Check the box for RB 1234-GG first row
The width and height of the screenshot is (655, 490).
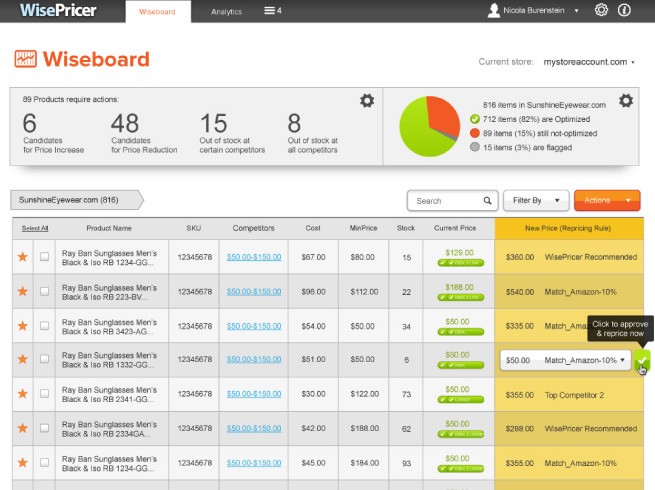pos(44,257)
